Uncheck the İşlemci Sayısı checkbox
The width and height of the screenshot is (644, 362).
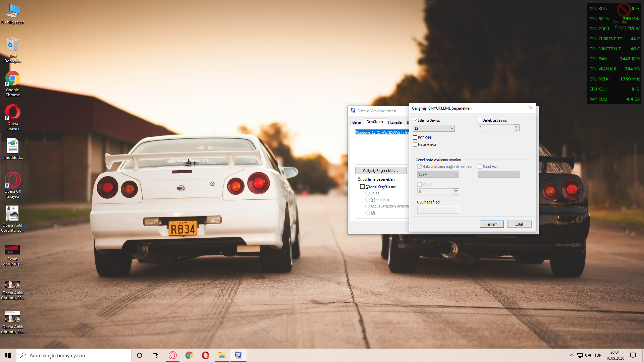(x=415, y=120)
